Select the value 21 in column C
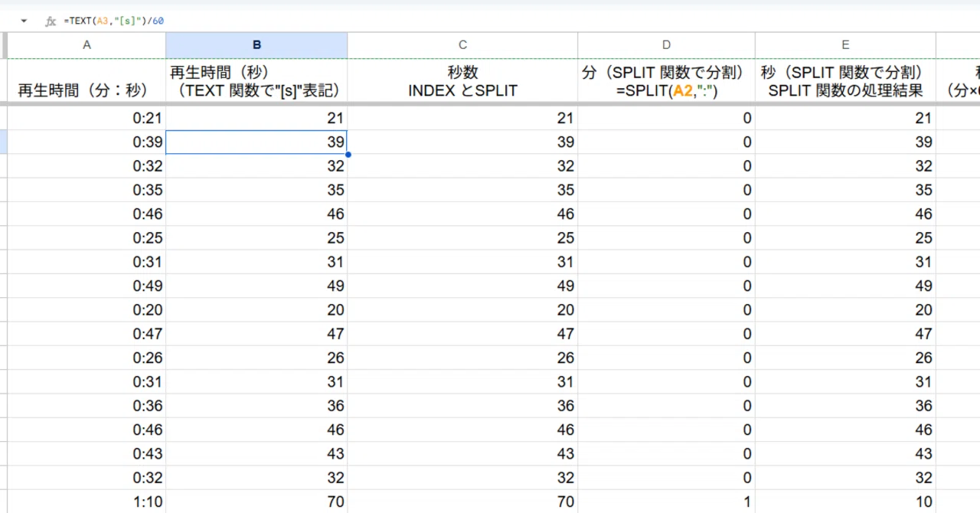 click(x=462, y=118)
